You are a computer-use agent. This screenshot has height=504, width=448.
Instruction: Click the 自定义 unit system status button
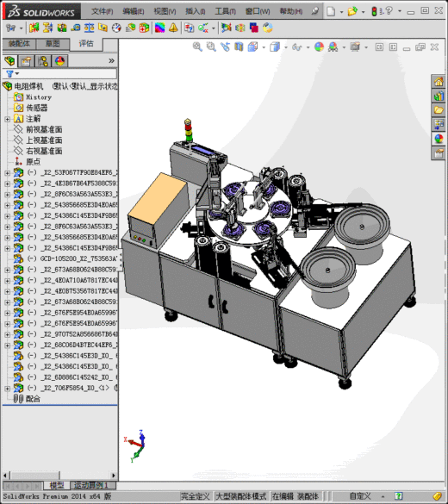click(x=360, y=496)
